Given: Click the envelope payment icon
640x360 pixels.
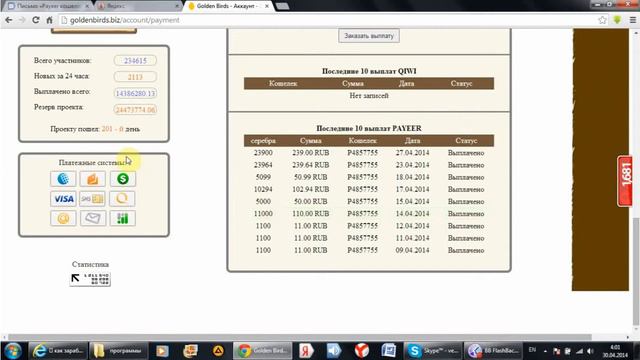Looking at the screenshot, I should [x=93, y=218].
